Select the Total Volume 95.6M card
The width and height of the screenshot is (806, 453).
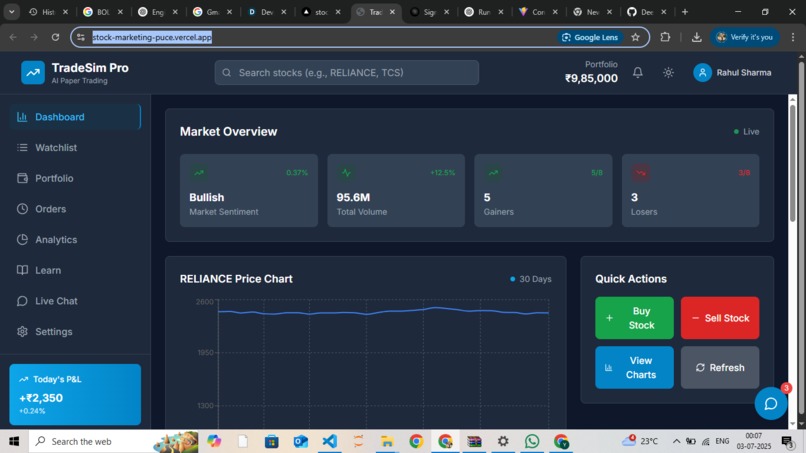[x=396, y=190]
